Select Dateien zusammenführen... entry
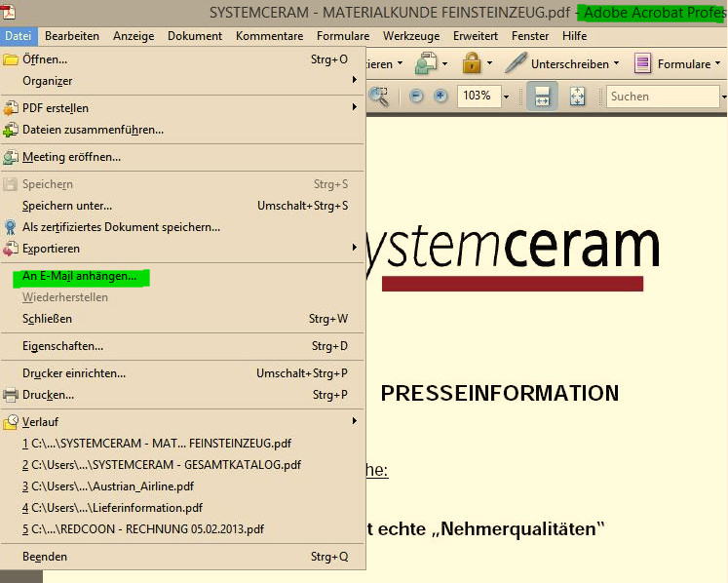This screenshot has width=728, height=583. [182, 130]
